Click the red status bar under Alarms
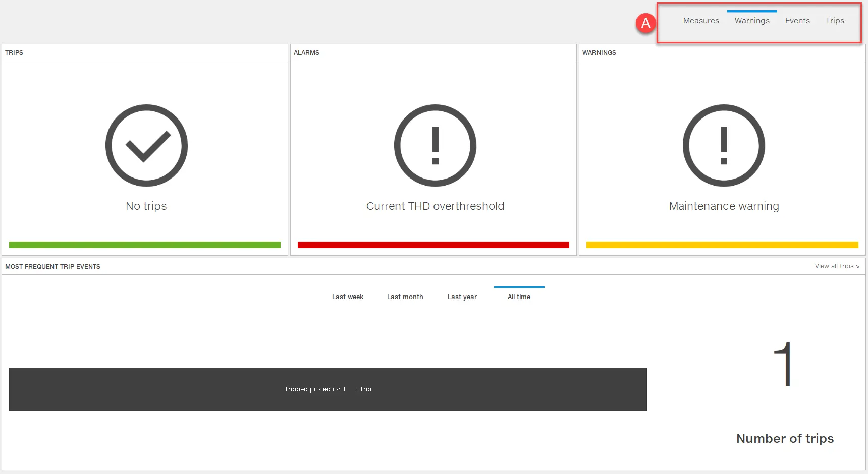The image size is (868, 474). [433, 245]
